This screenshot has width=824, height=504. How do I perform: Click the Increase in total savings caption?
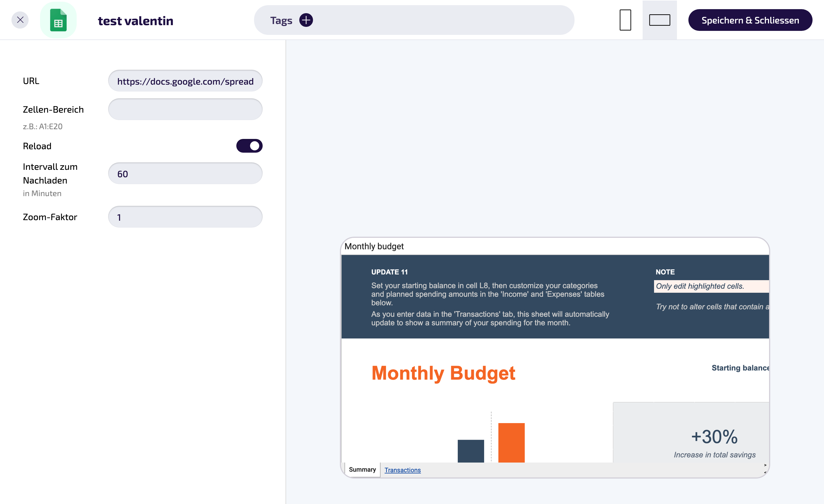[x=715, y=455]
